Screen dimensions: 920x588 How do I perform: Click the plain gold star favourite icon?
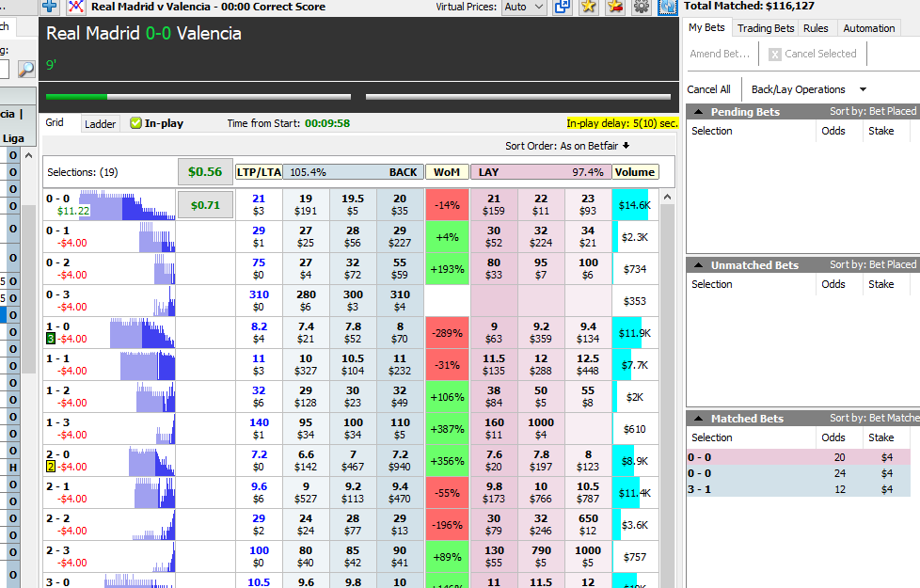(589, 7)
